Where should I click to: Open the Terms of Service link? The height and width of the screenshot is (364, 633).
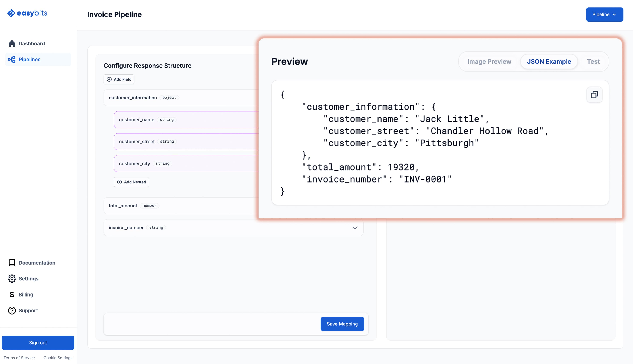coord(19,358)
